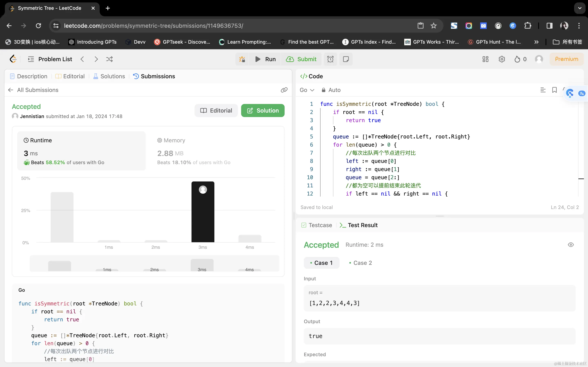The image size is (588, 367).
Task: Go to next problem chevron
Action: pos(96,59)
